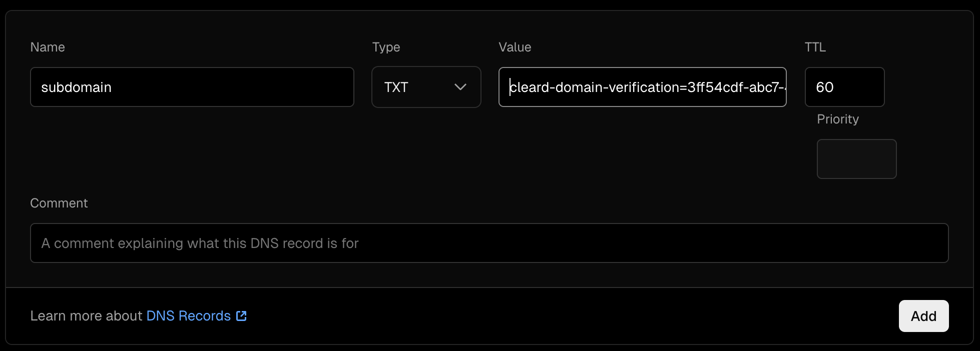Click the Value label above the verification field

[515, 47]
